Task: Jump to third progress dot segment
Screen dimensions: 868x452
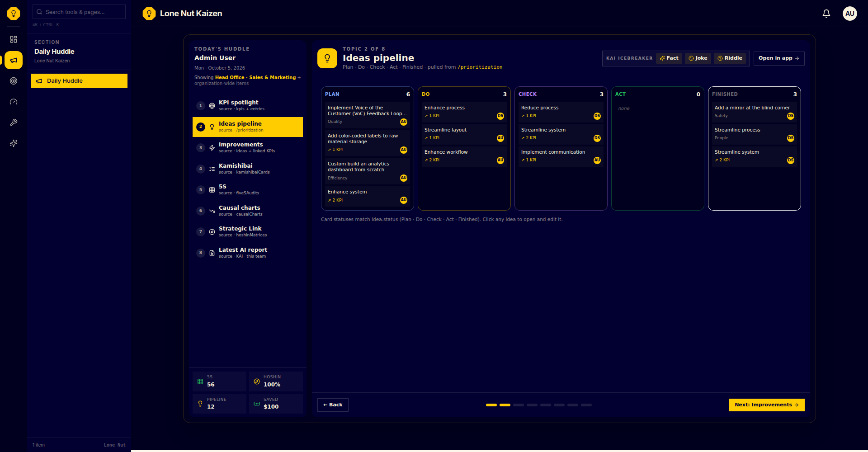Action: (x=519, y=405)
